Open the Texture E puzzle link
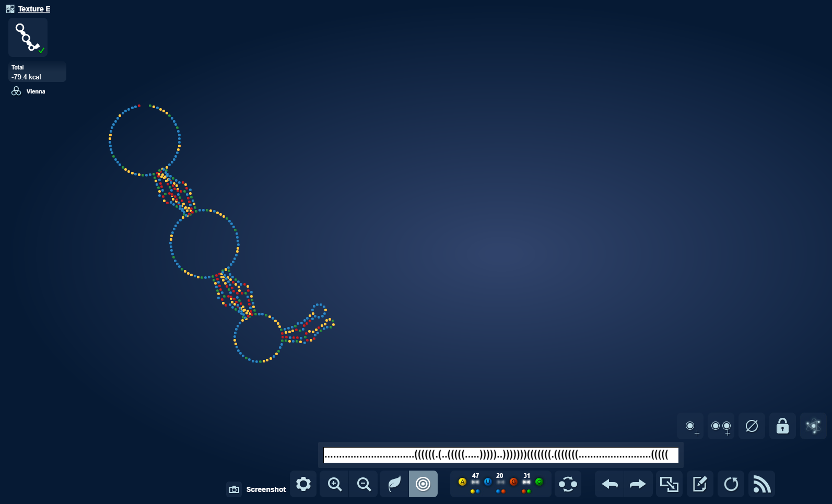The width and height of the screenshot is (832, 504). point(34,9)
